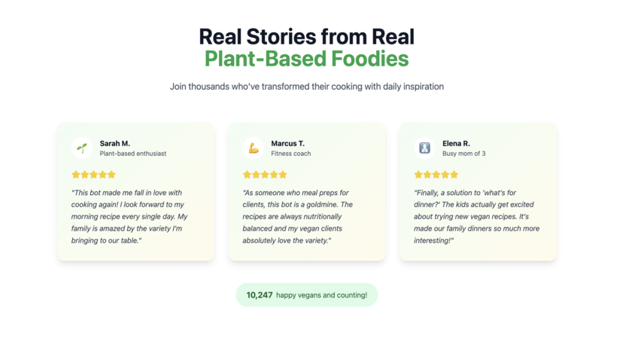Viewport: 644px width, 339px height.
Task: Click the fifth star in Marcus's rating
Action: pos(283,175)
